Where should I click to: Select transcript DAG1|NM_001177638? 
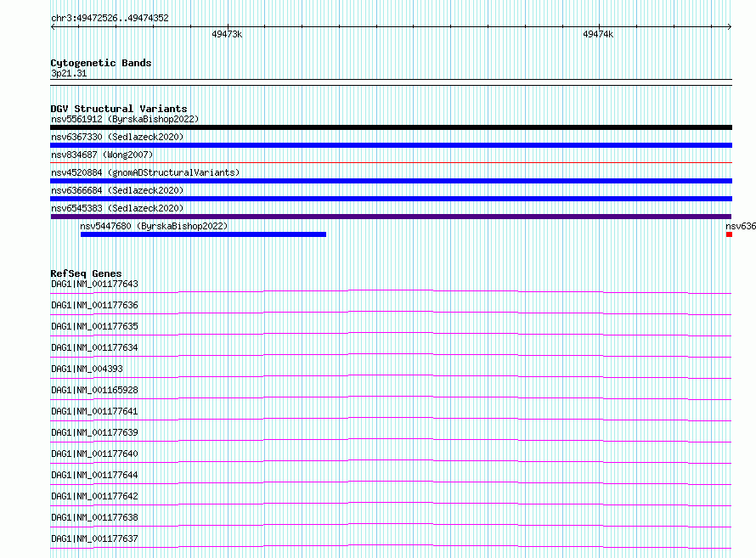94,517
